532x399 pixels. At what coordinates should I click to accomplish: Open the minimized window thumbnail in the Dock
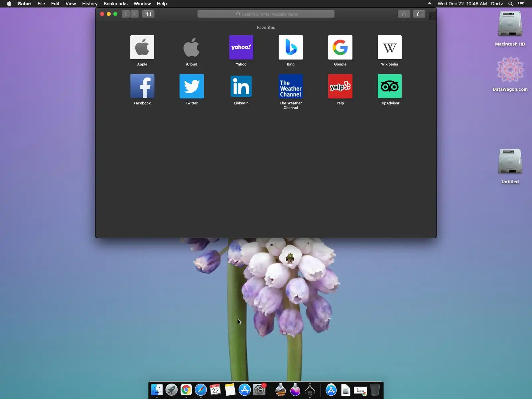[360, 390]
